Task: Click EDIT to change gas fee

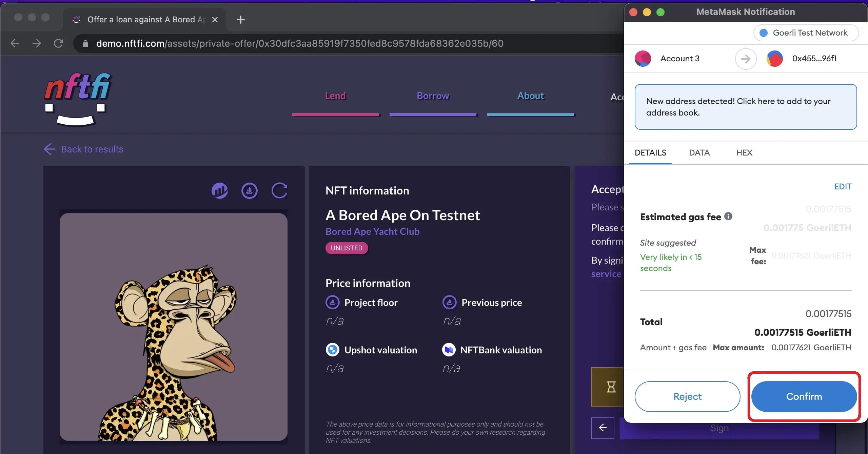Action: [843, 187]
